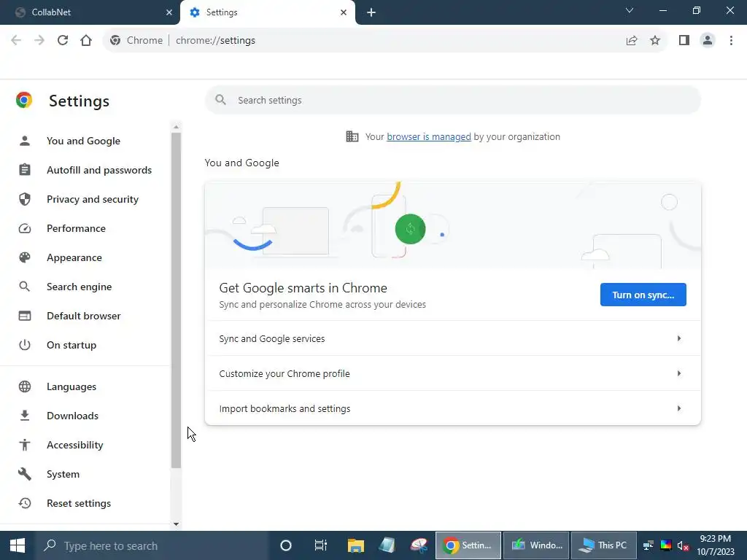Click the figure icon for Accessibility

tap(25, 445)
